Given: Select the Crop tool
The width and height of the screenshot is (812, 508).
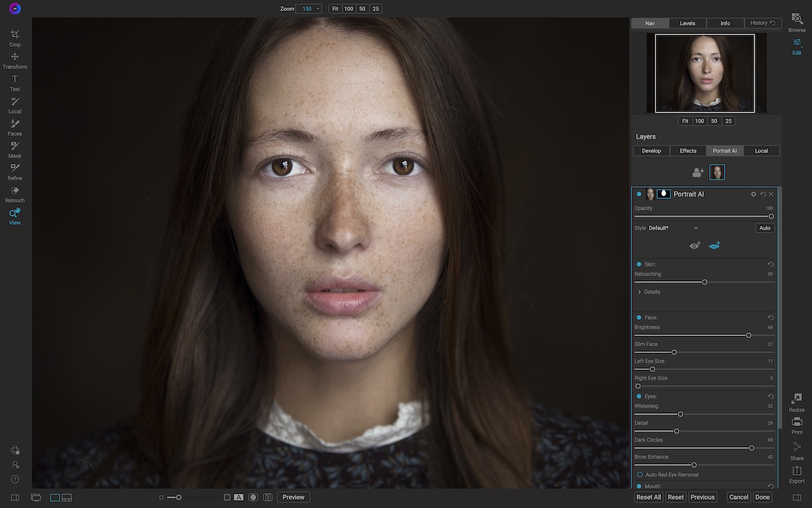Looking at the screenshot, I should click(x=14, y=35).
